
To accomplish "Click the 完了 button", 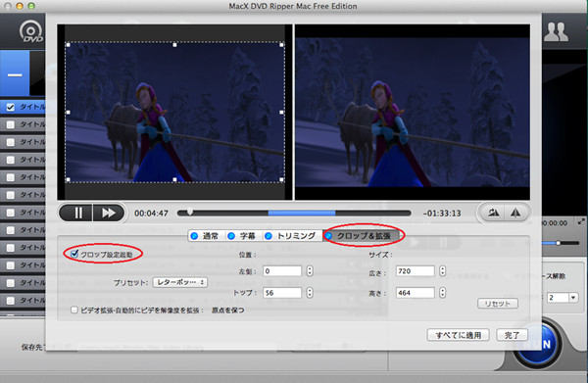I will pos(512,335).
